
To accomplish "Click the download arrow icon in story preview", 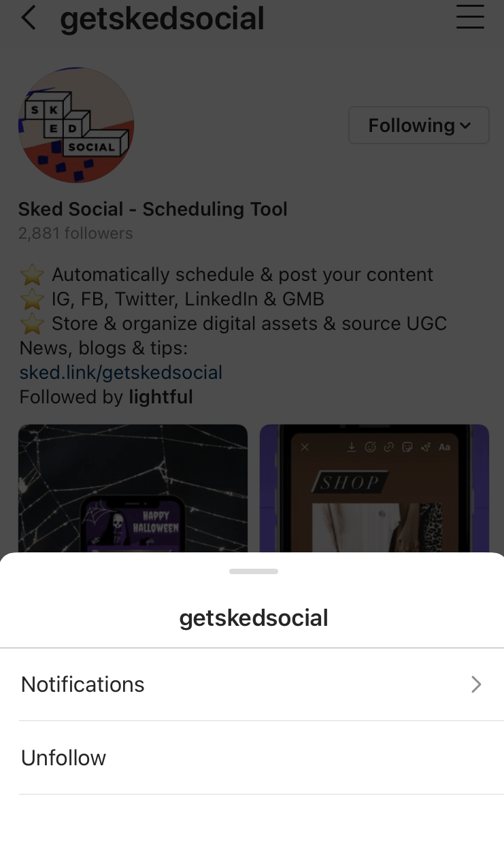I will click(352, 447).
